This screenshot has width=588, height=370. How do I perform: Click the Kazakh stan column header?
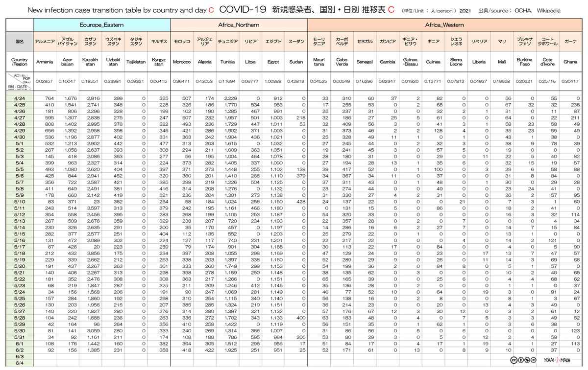point(91,62)
